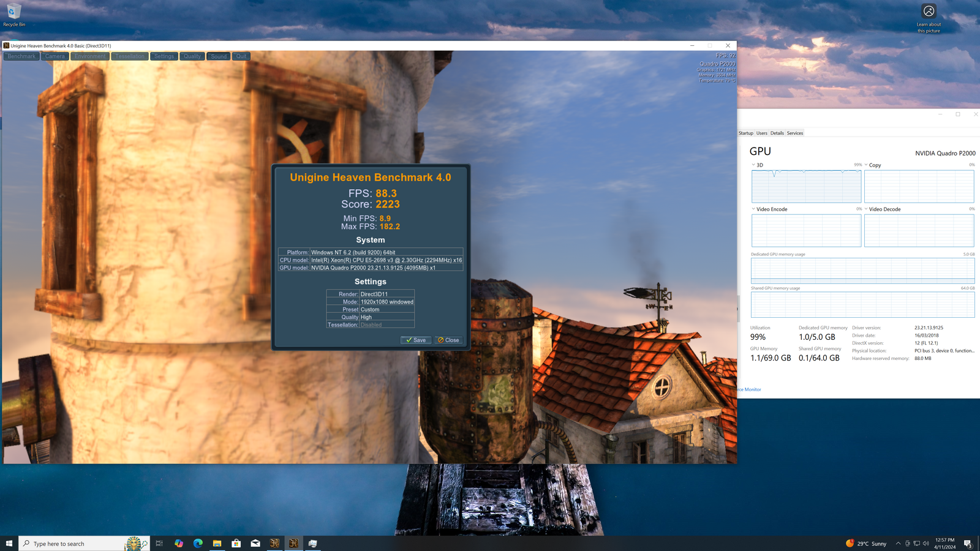Launch Copilot from the taskbar
980x551 pixels.
[179, 543]
